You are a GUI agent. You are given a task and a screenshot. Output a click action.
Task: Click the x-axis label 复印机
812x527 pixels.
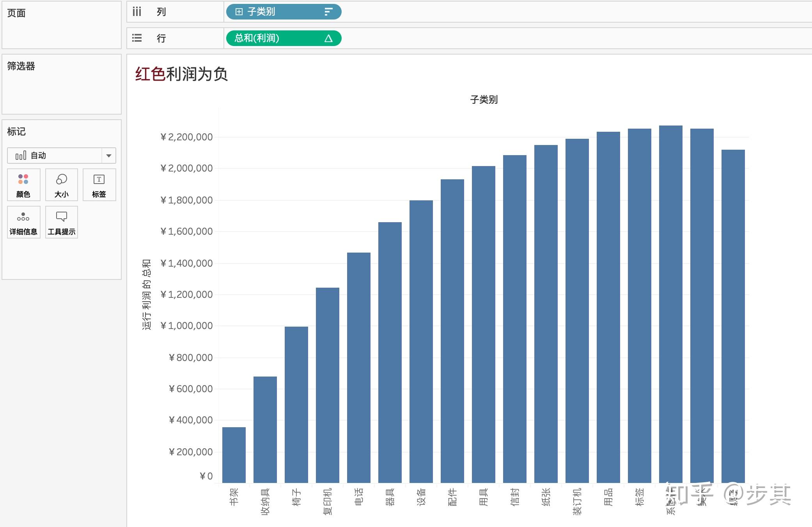tap(328, 502)
